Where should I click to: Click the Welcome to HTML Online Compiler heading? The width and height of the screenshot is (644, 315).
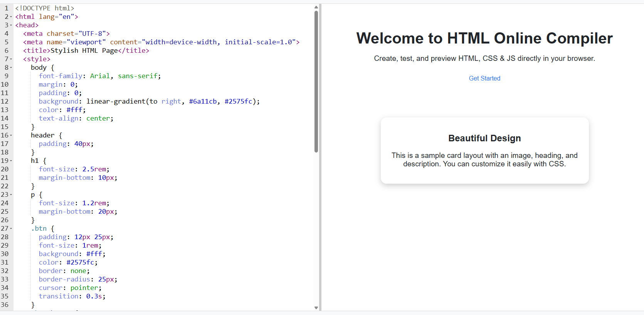tap(484, 39)
